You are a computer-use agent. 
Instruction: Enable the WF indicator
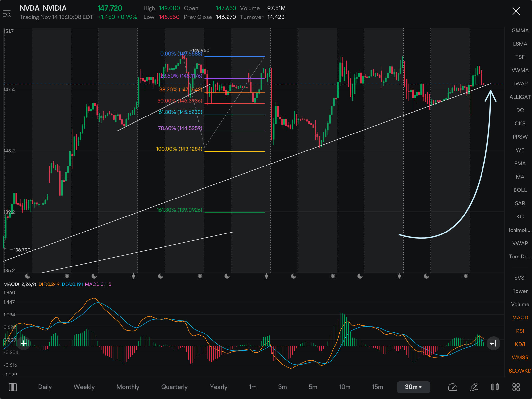point(520,150)
